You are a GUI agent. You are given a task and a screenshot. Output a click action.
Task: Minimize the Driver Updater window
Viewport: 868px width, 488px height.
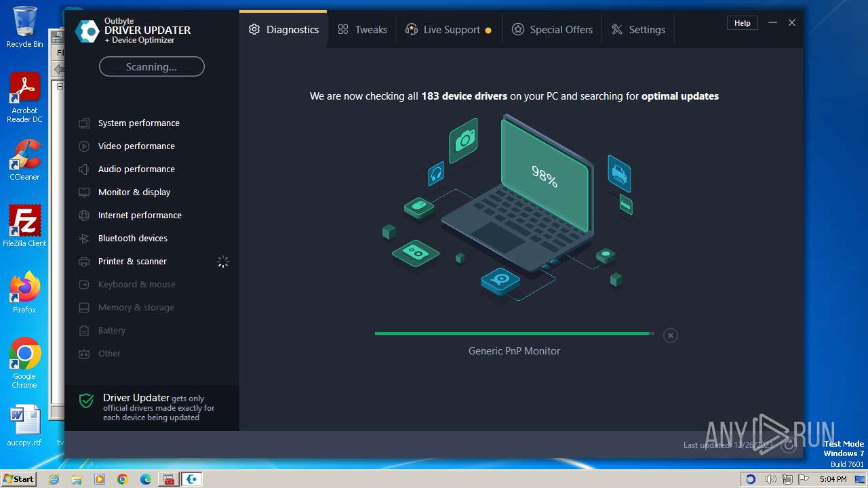tap(772, 23)
